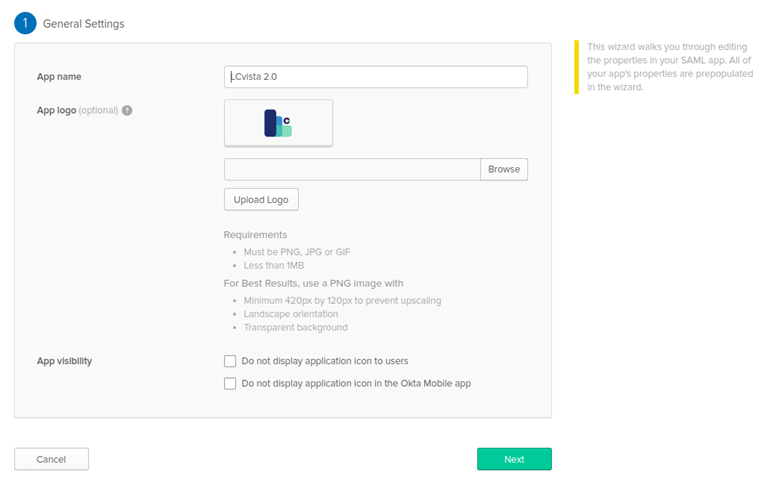Viewport: 773px width, 500px height.
Task: Click the 'App logo' field label
Action: click(56, 110)
